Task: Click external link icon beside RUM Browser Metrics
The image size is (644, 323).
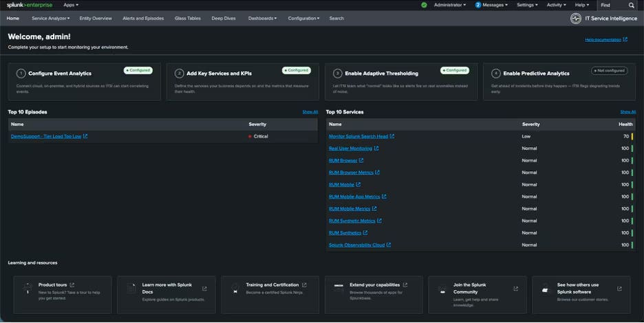Action: [378, 172]
